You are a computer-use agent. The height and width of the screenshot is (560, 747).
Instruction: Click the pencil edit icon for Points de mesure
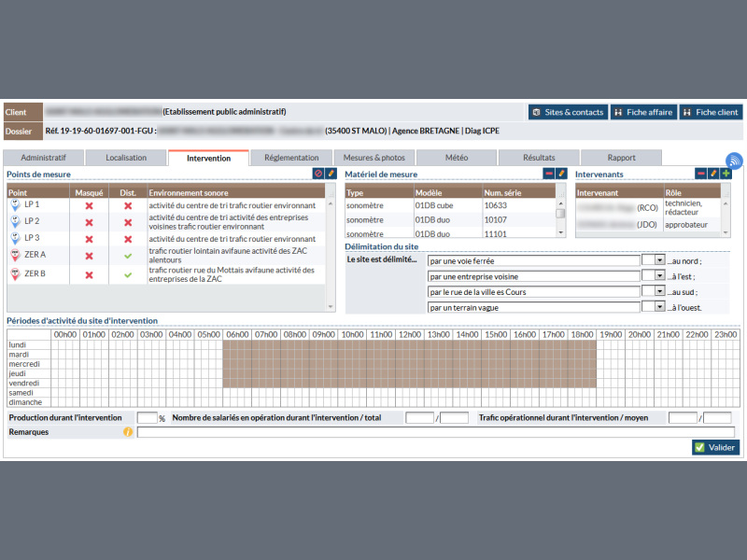point(331,174)
